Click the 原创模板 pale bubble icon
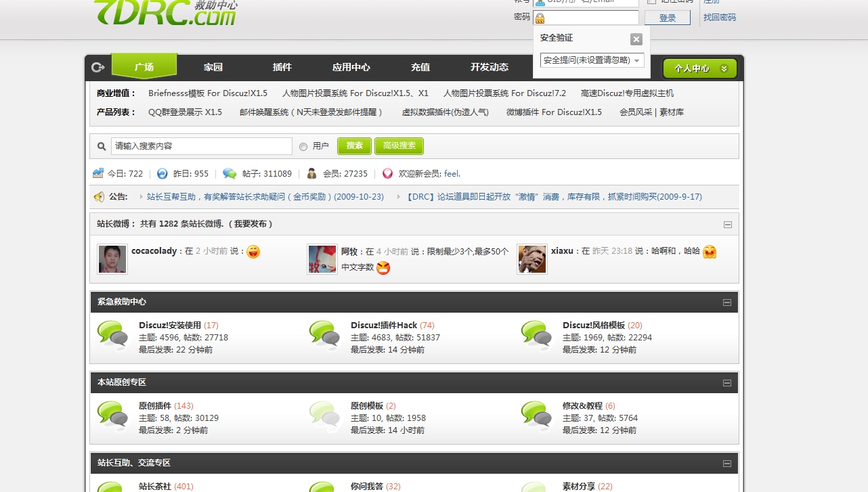Screen dimensions: 868x492 325,417
